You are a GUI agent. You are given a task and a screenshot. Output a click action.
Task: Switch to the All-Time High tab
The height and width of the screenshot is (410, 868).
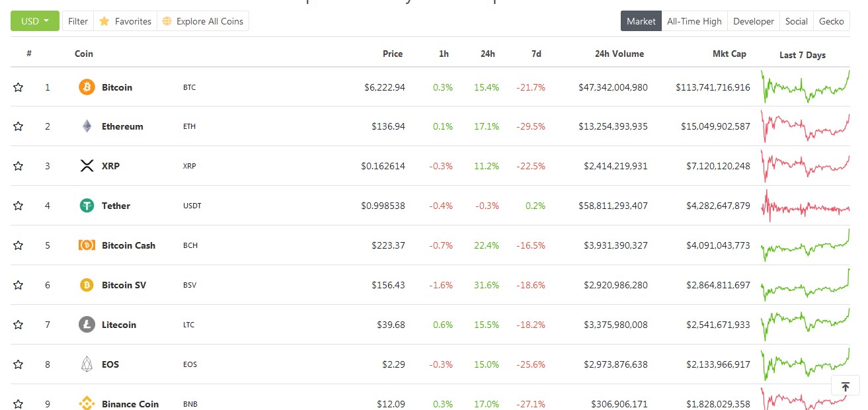pyautogui.click(x=694, y=21)
